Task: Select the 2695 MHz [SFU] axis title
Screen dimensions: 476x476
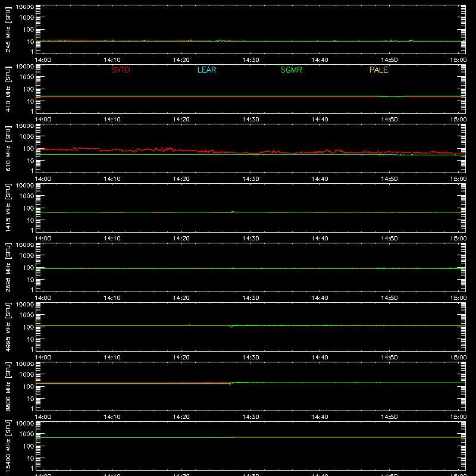Action: 8,267
